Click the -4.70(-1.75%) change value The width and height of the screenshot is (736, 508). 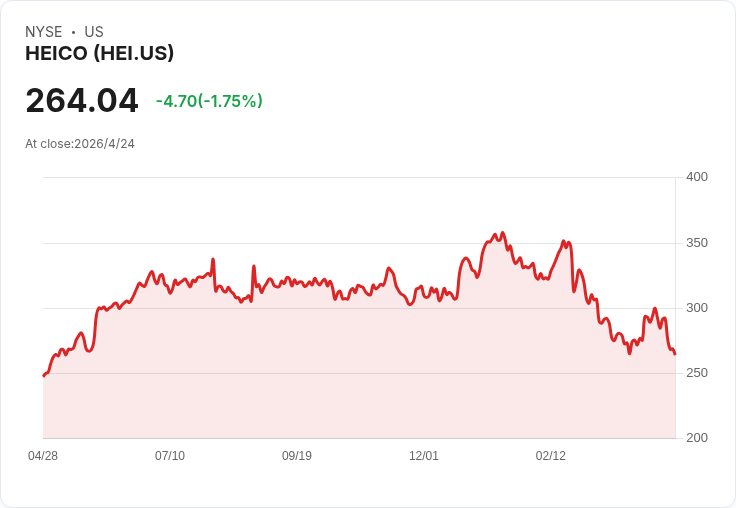coord(209,101)
